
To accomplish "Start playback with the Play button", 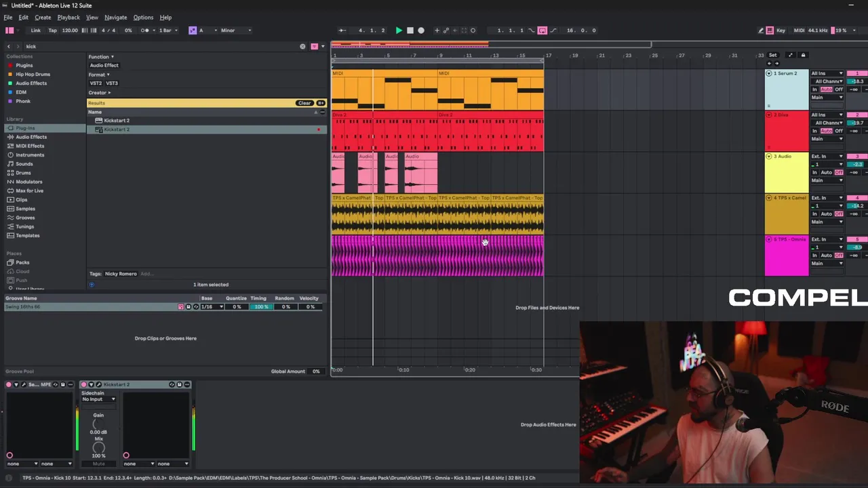I will click(399, 30).
